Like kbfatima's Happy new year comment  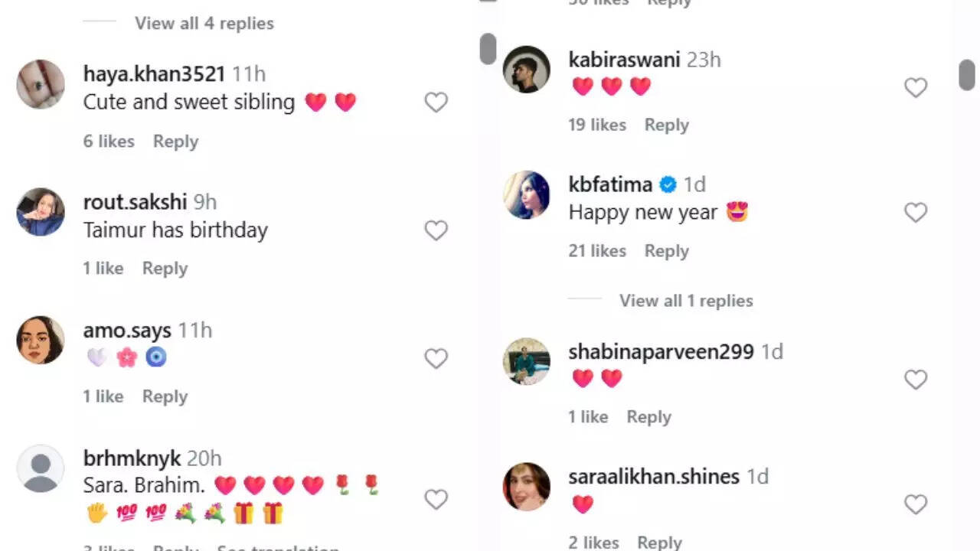click(916, 213)
